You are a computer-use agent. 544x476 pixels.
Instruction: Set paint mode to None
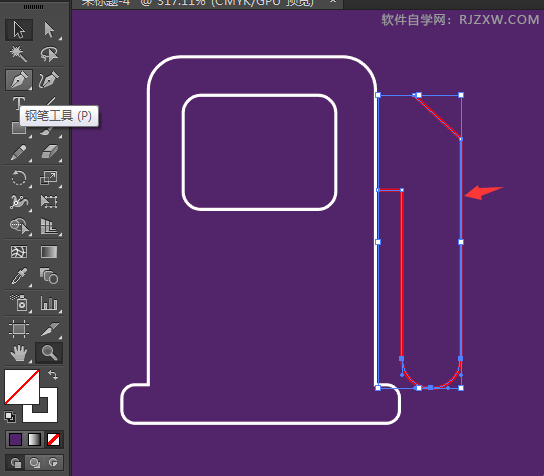(x=53, y=440)
